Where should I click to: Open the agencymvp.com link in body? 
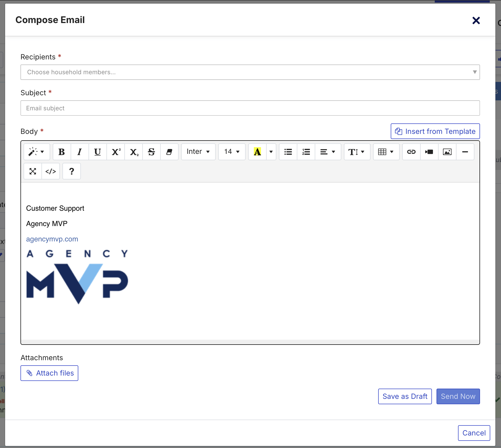tap(52, 239)
